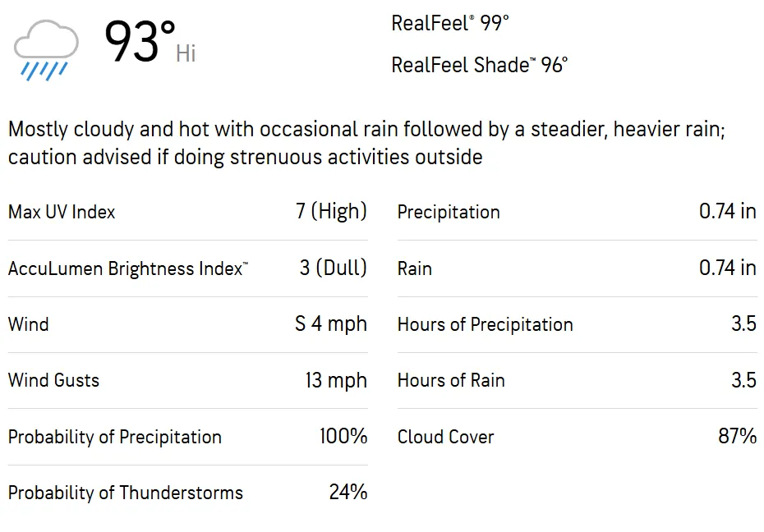Image resolution: width=764 pixels, height=532 pixels.
Task: Click the 87% cloud cover value
Action: point(737,437)
